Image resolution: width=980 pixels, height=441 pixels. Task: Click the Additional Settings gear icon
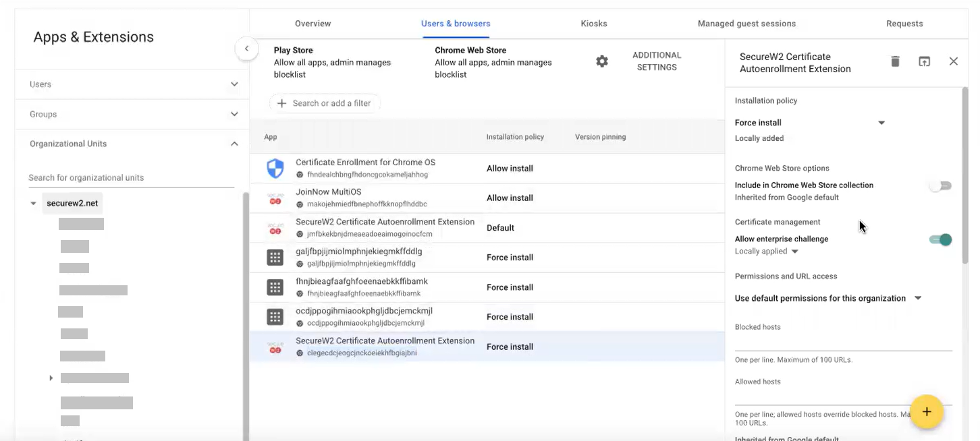601,61
